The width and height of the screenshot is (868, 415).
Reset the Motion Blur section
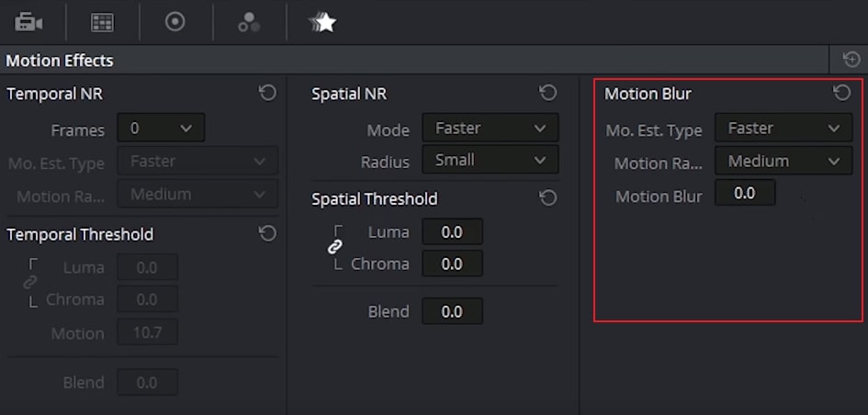(841, 93)
